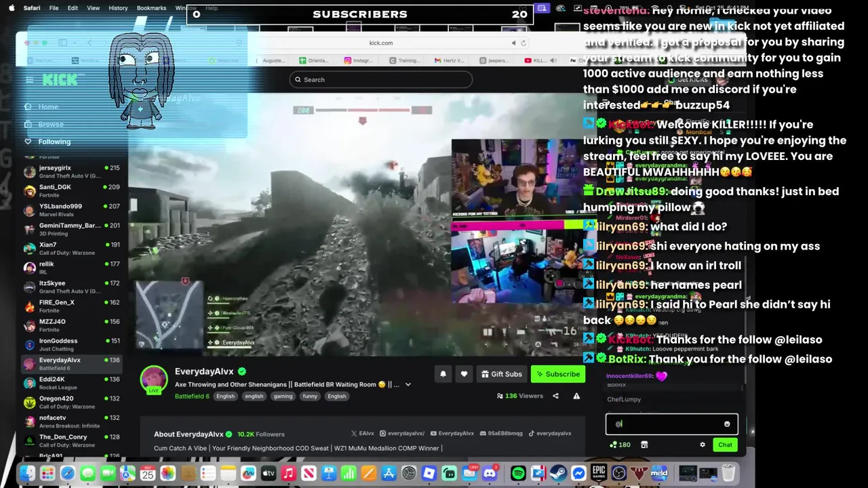Screen dimensions: 868x488
Task: Open Kick sidebar hamburger menu
Action: pyautogui.click(x=29, y=79)
